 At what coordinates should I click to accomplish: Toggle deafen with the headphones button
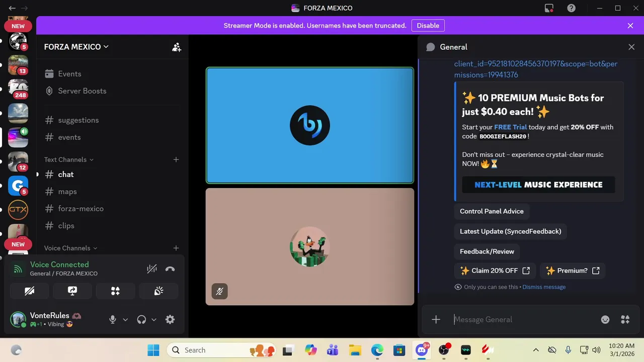141,319
